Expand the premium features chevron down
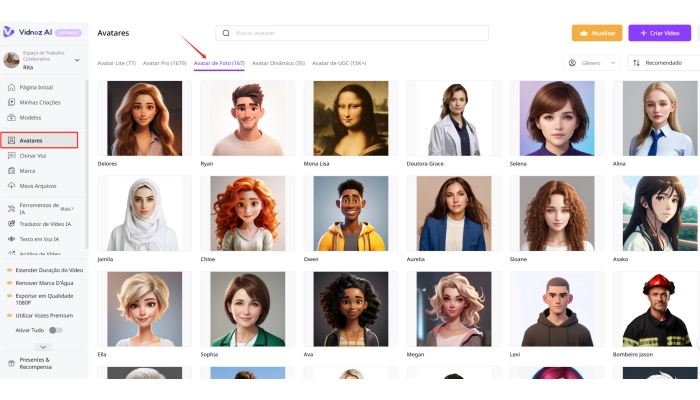The image size is (700, 400). tap(43, 347)
